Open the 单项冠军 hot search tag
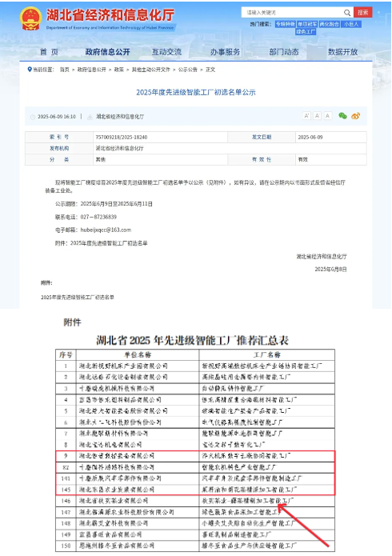 point(307,24)
